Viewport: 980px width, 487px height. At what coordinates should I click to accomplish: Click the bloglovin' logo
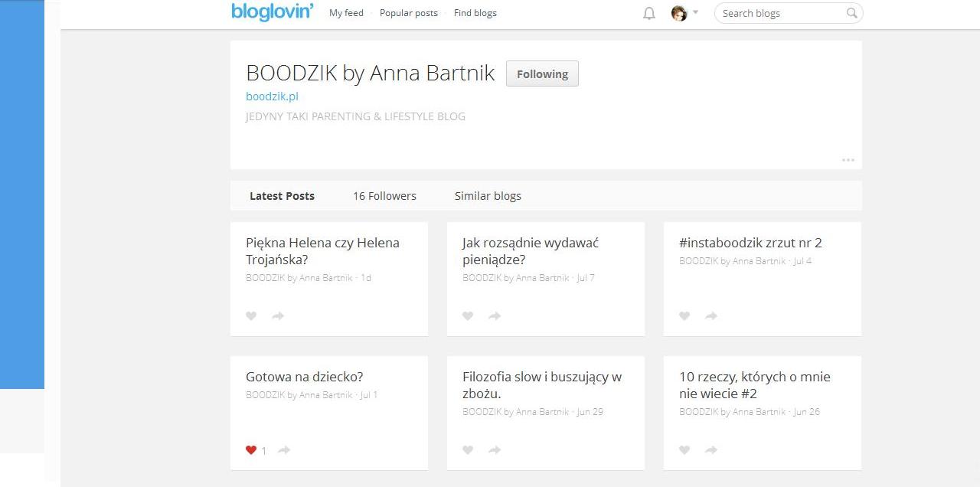(x=272, y=12)
